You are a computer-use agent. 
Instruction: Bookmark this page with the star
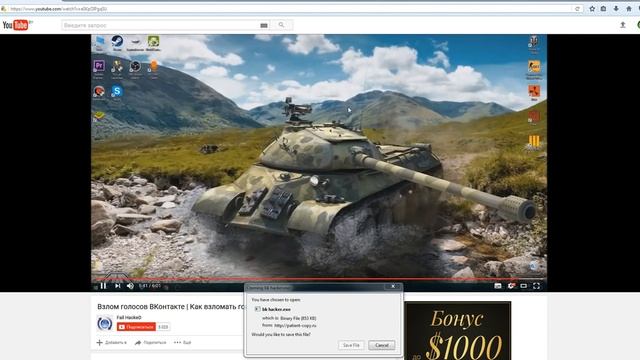click(x=592, y=9)
